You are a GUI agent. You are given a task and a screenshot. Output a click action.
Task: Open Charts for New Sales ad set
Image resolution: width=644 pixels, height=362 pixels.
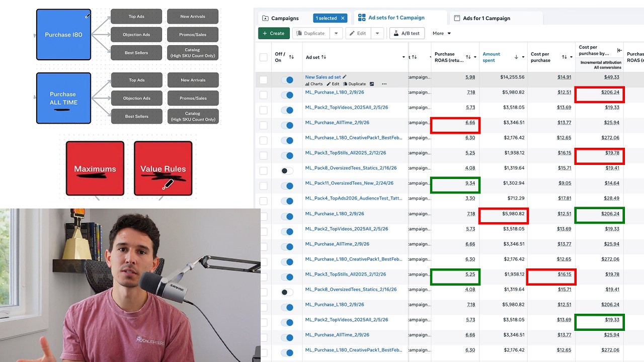(314, 84)
